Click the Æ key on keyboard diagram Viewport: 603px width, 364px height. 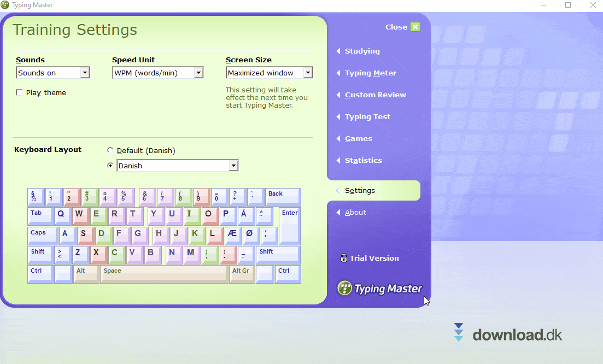[x=234, y=236]
